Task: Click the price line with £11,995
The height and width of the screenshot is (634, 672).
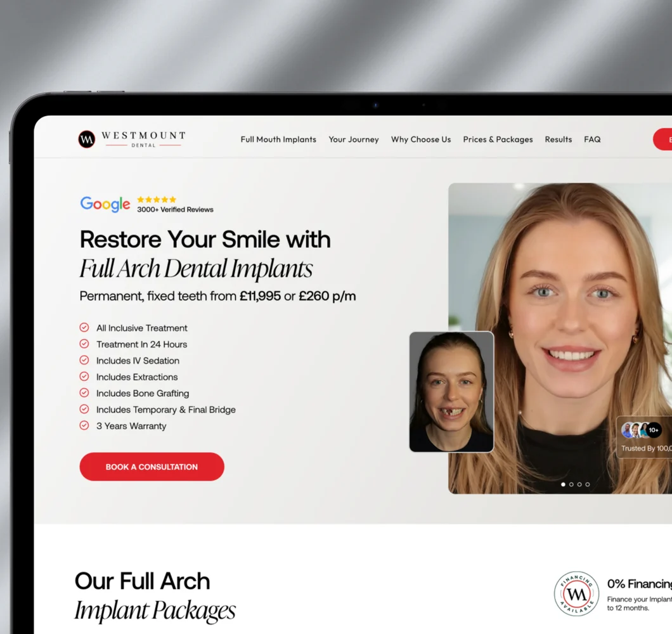Action: click(x=217, y=296)
